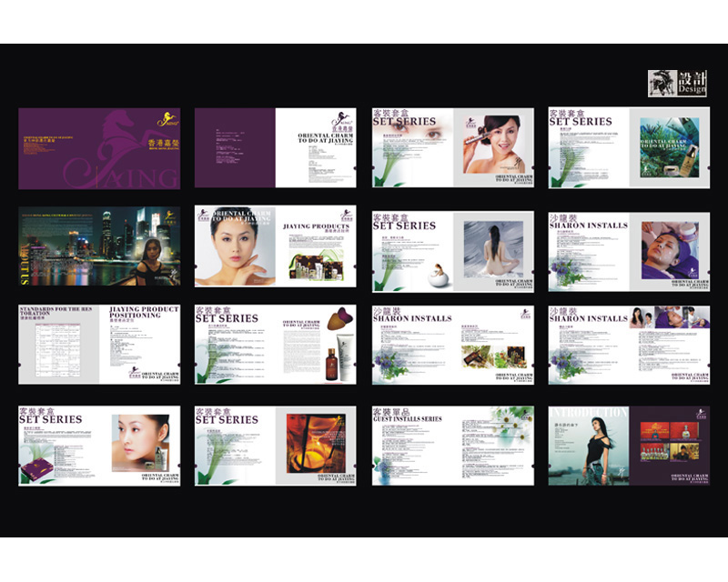
Task: Select the Set Series spread with seated woman's back
Action: 452,252
